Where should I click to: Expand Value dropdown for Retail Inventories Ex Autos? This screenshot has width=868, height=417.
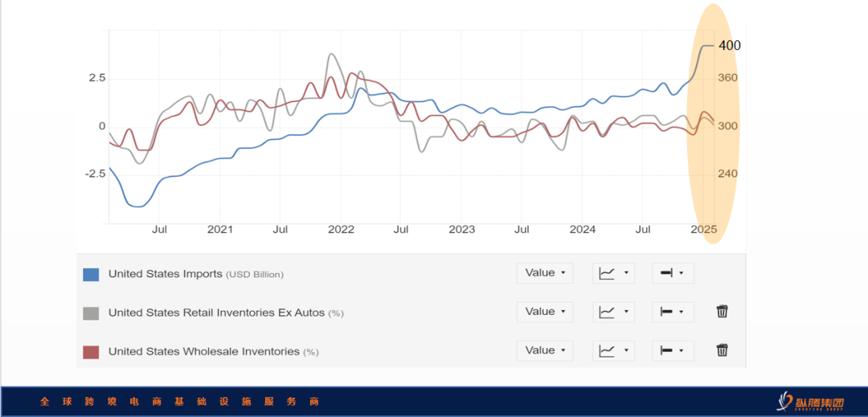545,312
